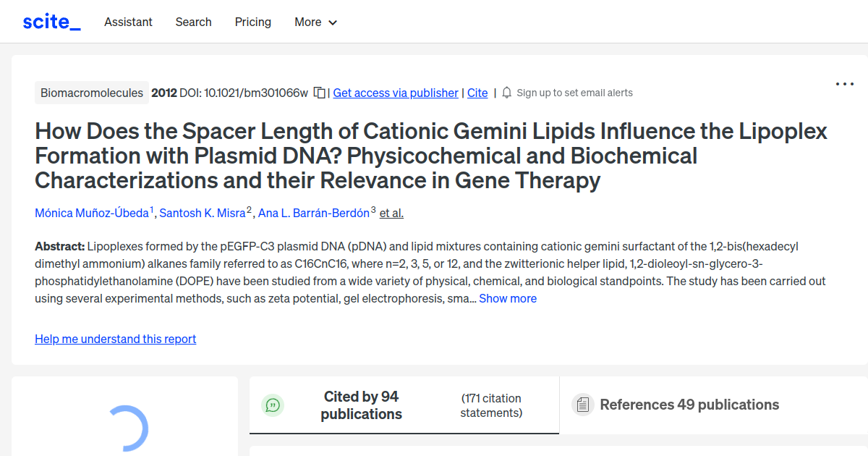Image resolution: width=868 pixels, height=456 pixels.
Task: Click the loading spinner in the left panel
Action: 129,429
